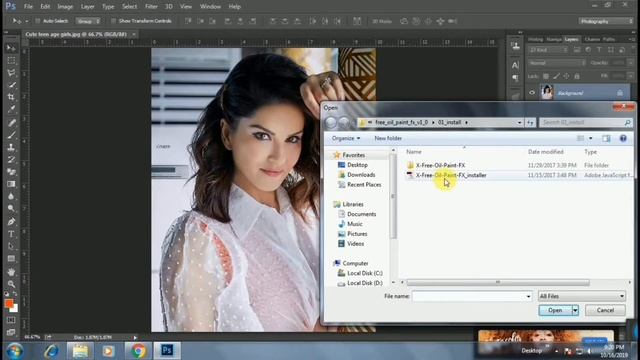Select the History Brush tool

[x=11, y=160]
